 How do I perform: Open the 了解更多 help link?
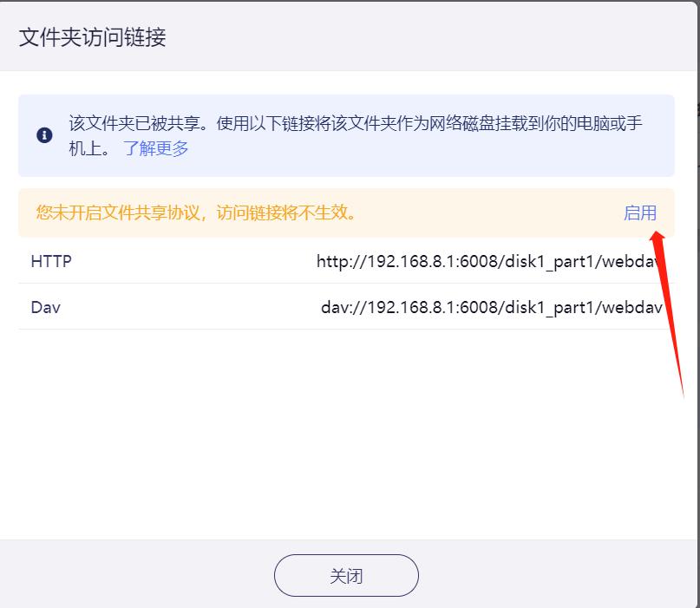point(156,148)
